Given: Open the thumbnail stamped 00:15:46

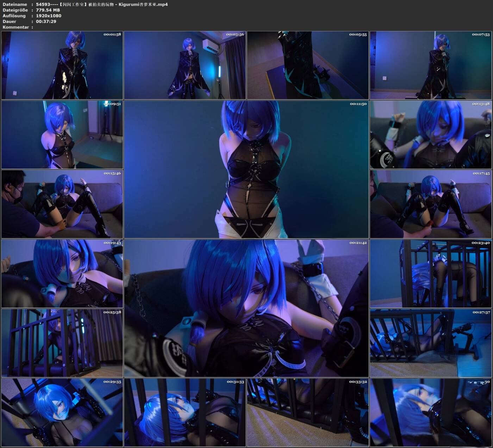Looking at the screenshot, I should (62, 204).
